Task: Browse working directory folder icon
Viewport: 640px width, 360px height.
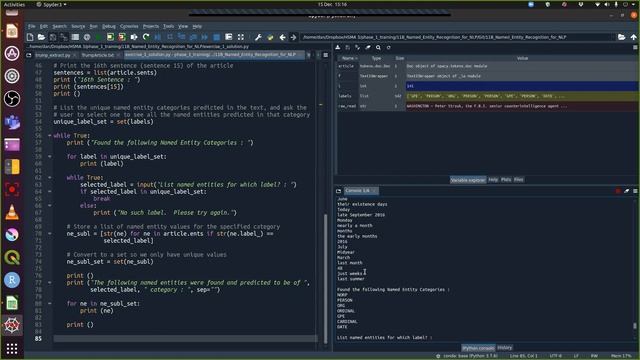Action: (621, 37)
